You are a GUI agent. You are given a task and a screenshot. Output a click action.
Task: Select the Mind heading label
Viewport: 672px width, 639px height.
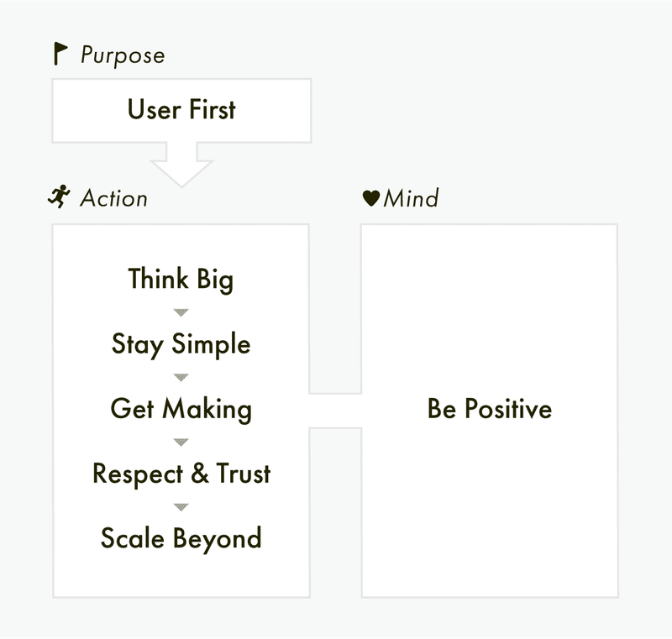click(x=412, y=199)
